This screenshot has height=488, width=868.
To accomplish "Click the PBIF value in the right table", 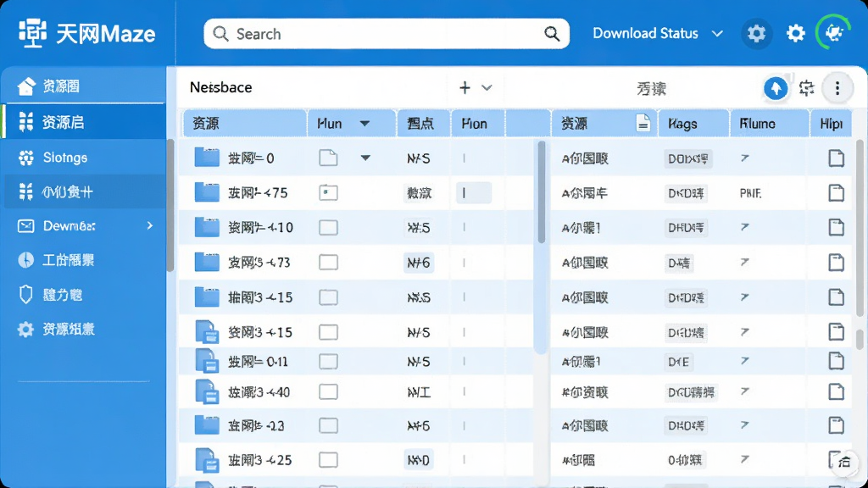I will coord(751,193).
